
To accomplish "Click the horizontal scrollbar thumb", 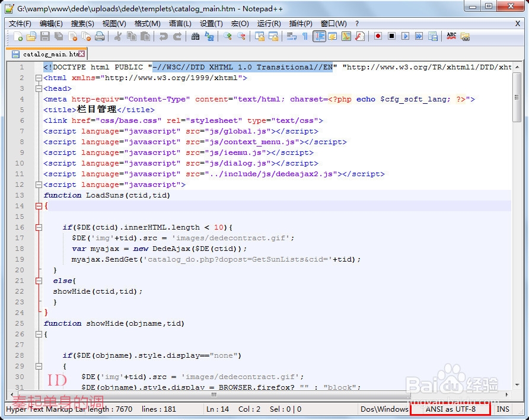I will click(213, 394).
